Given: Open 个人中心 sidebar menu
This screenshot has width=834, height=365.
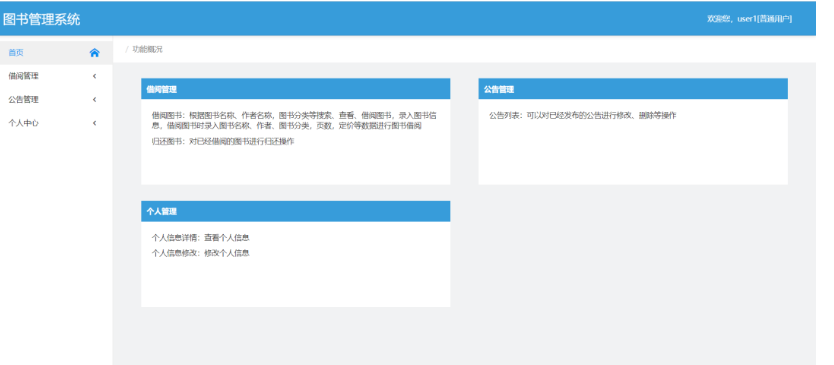Looking at the screenshot, I should click(x=56, y=123).
